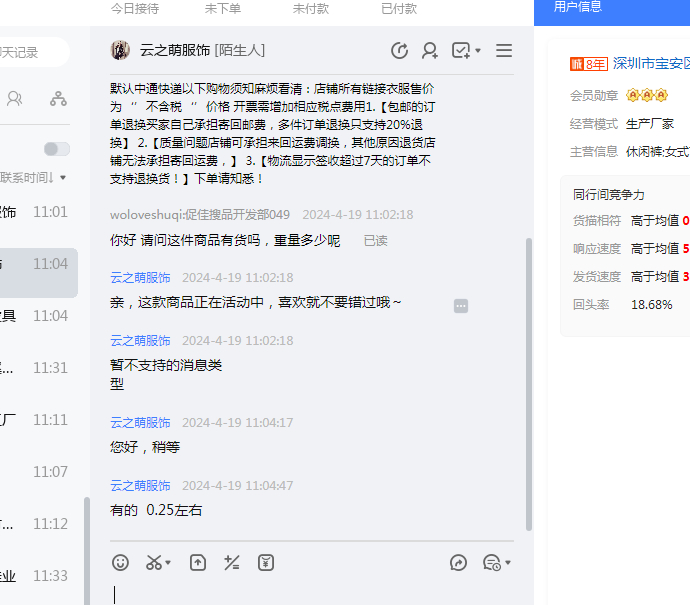Click conversation list scrollbar
Screen dimensions: 690x605
point(87,551)
